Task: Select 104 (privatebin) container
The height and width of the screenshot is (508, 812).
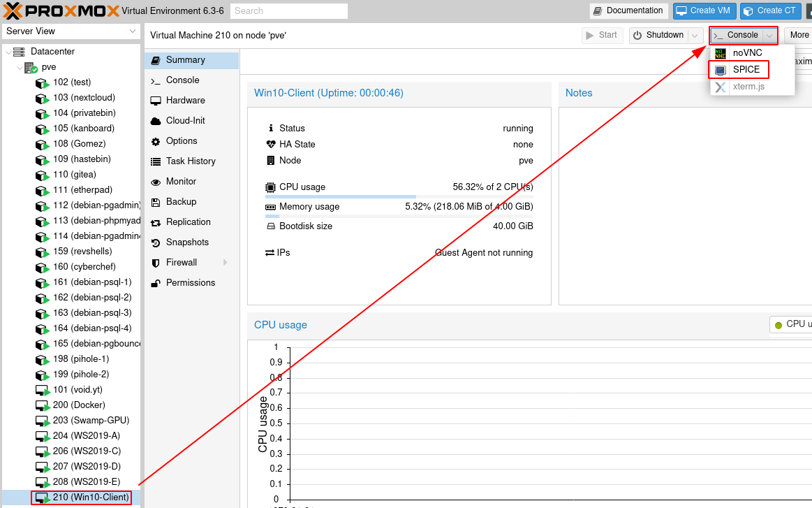Action: (x=71, y=113)
